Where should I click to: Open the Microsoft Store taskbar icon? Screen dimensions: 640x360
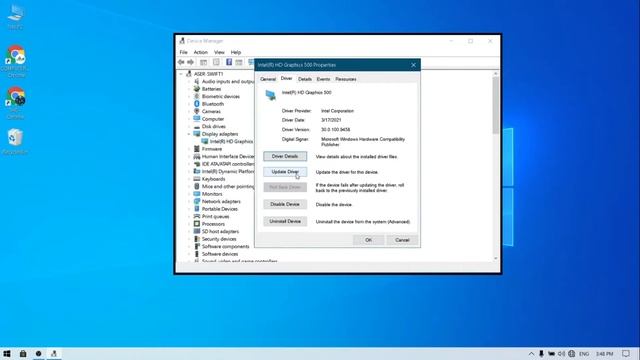[x=23, y=353]
